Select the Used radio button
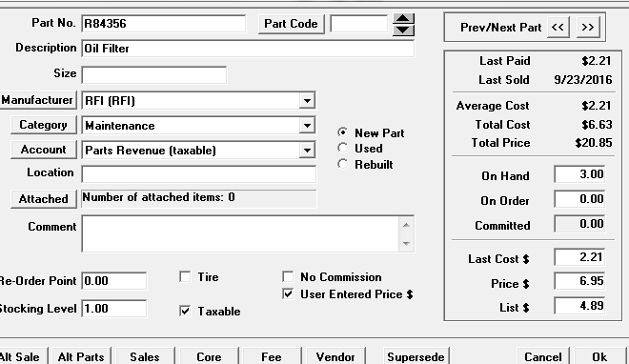Screen dimensions: 629x364 tap(342, 148)
